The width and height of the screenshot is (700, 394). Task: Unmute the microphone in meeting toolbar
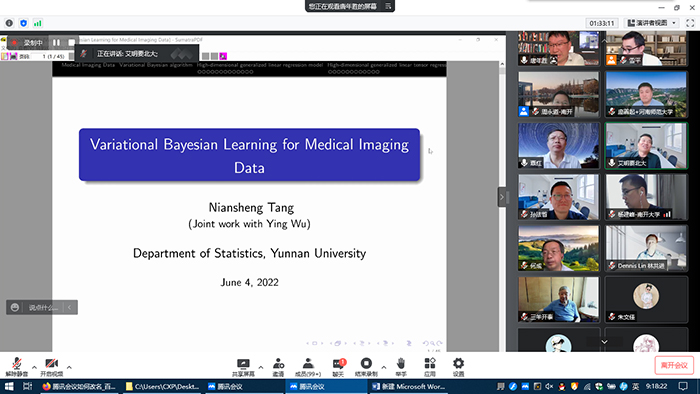[17, 367]
